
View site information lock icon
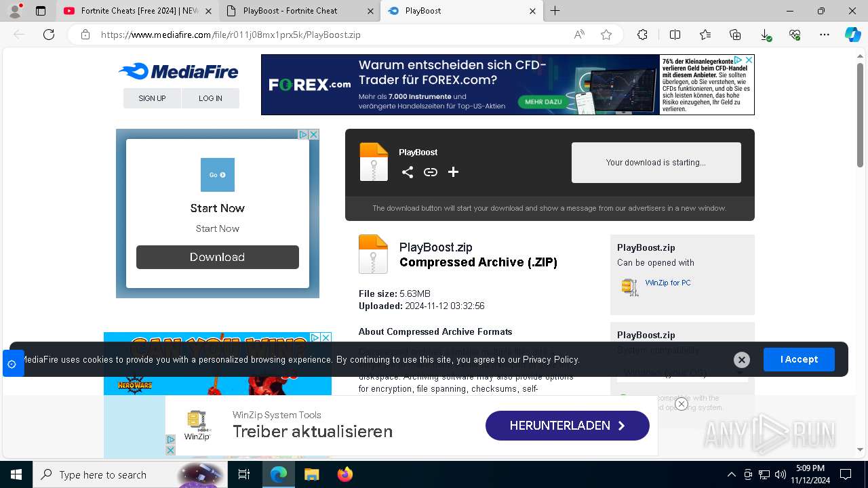pyautogui.click(x=85, y=35)
